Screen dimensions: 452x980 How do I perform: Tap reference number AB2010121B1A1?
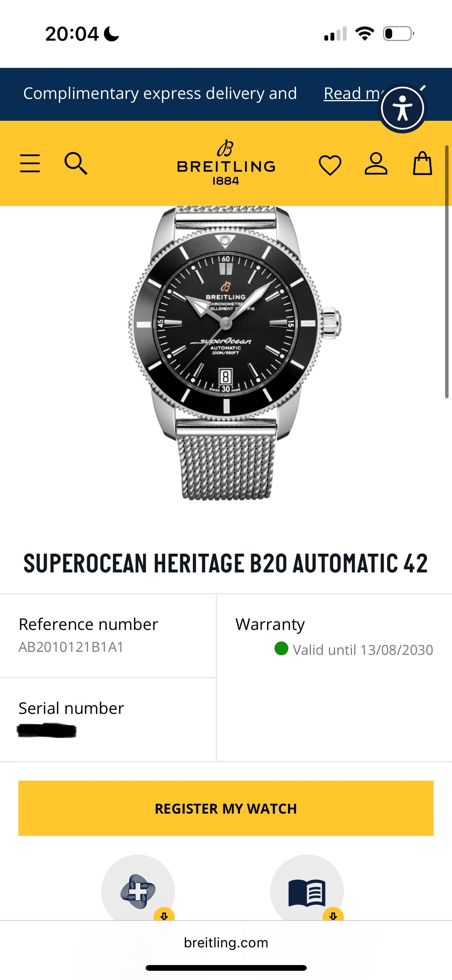(x=71, y=647)
